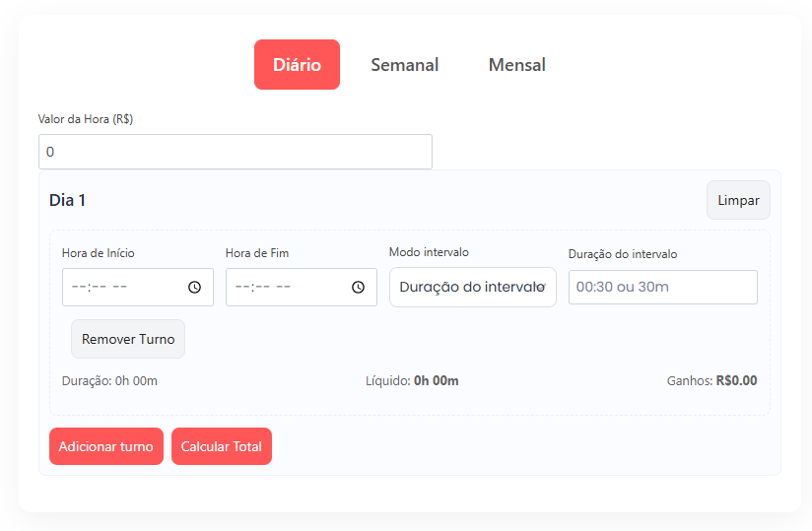The image size is (812, 531).
Task: Select the hours segment of Hora de Início
Action: coord(80,287)
